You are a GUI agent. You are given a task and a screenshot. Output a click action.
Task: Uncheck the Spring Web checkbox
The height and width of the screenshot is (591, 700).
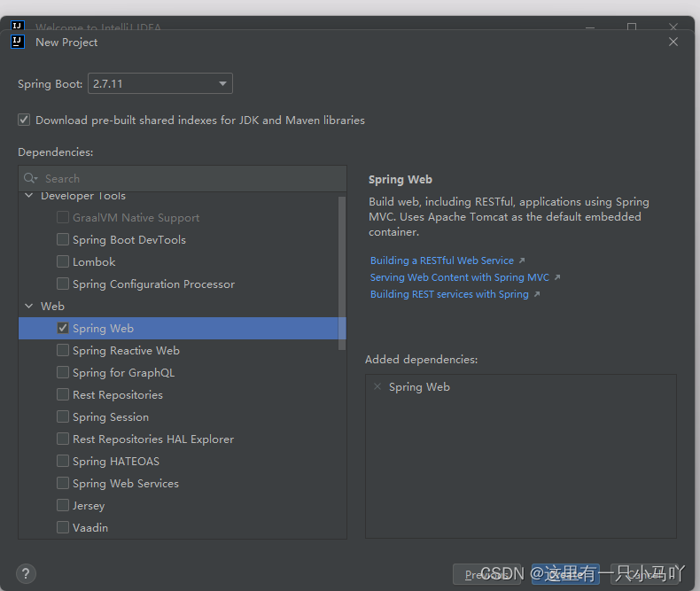[x=63, y=328]
